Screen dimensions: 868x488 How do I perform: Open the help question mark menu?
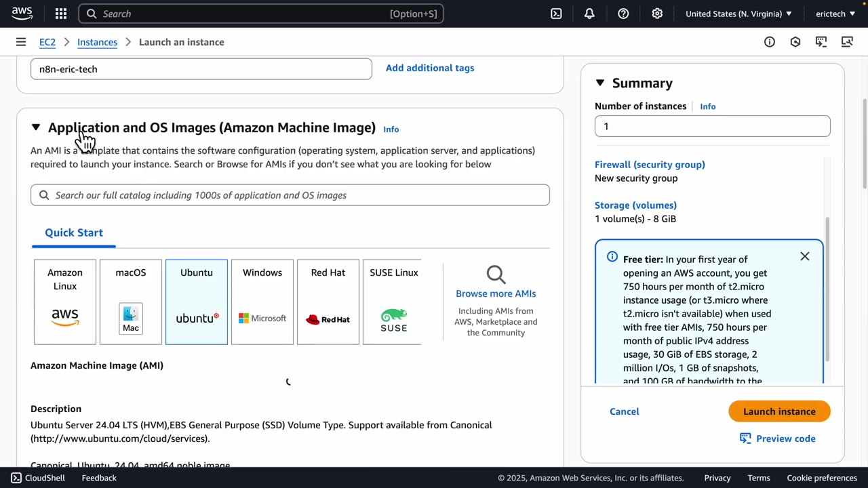(623, 14)
